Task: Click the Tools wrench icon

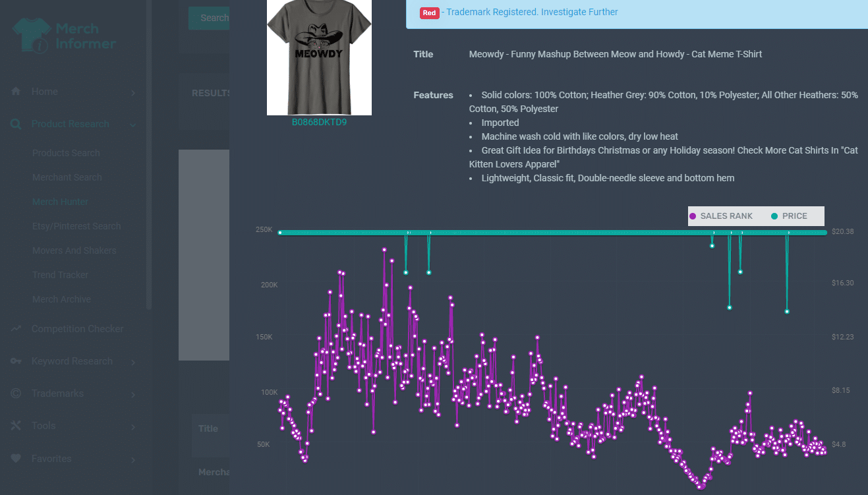Action: (x=16, y=426)
